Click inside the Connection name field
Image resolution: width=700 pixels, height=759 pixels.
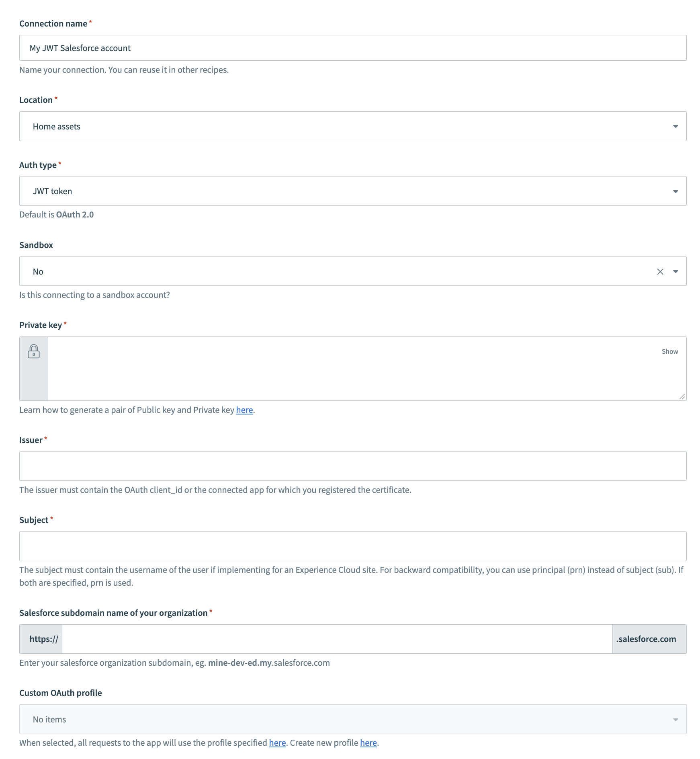(350, 47)
